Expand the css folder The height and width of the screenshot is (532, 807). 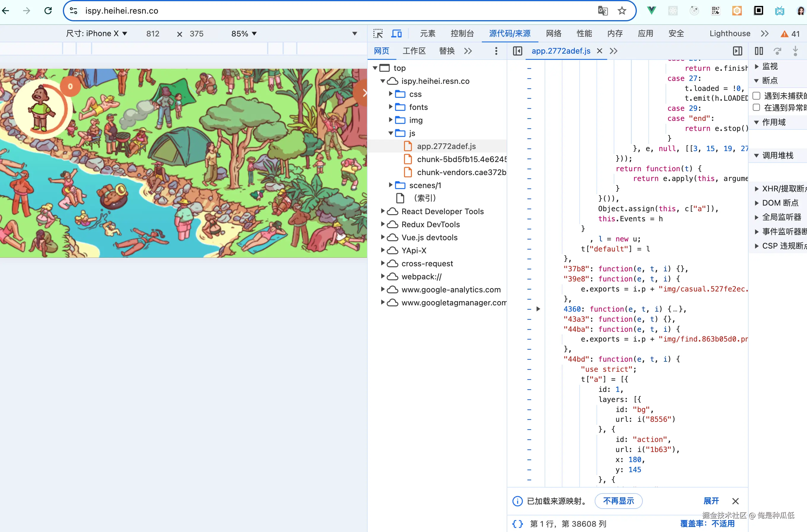click(x=390, y=94)
